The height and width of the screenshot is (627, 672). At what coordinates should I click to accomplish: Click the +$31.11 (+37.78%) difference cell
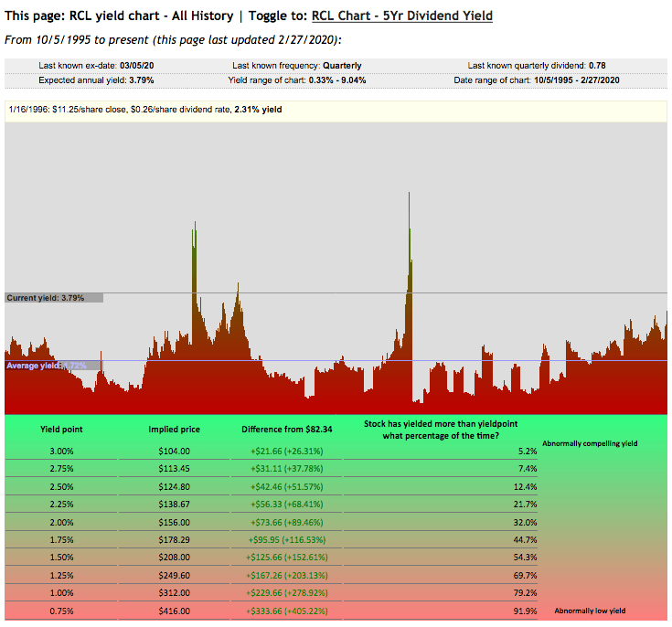287,469
